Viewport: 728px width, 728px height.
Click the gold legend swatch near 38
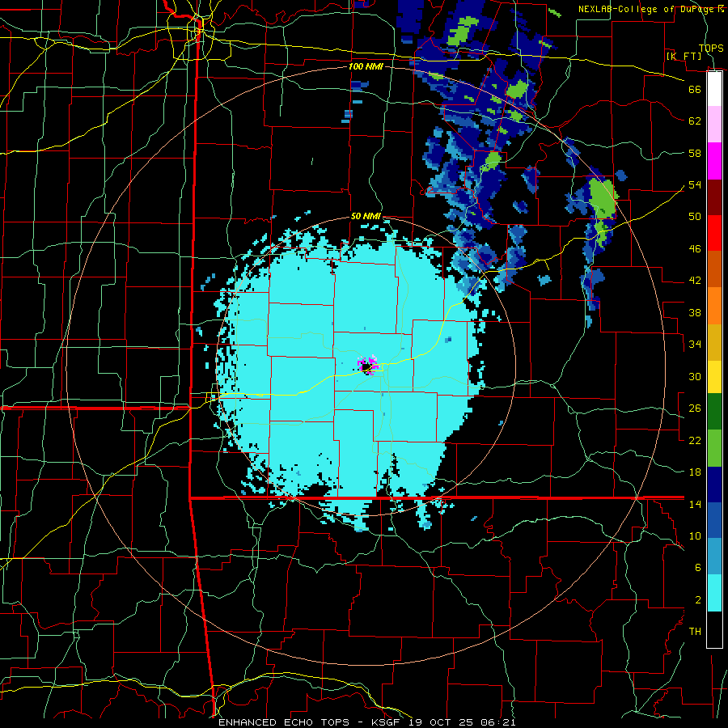point(714,342)
